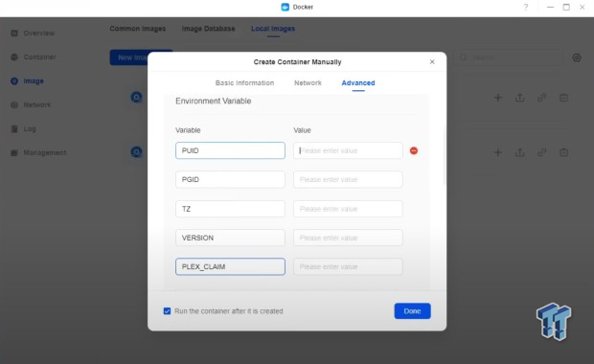Click the Container sidebar icon

(x=14, y=57)
